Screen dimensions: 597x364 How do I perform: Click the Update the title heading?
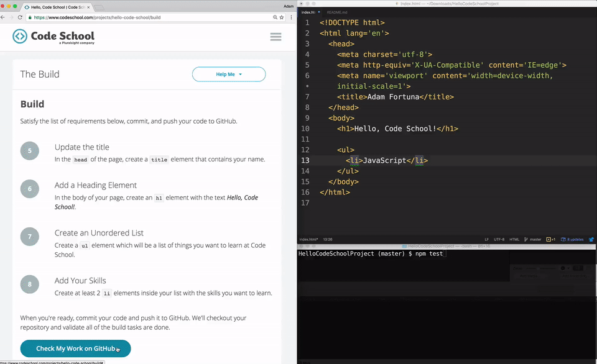(x=82, y=147)
